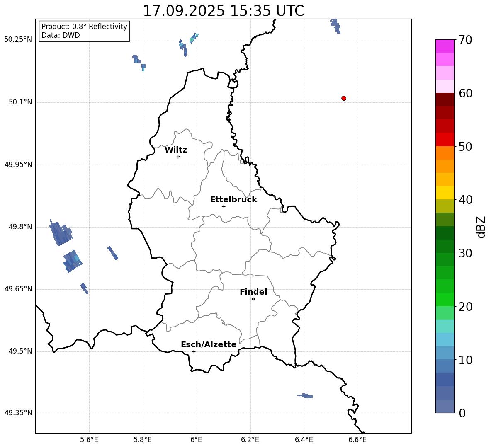
Task: Click the 49.5°N latitude label
Action: pos(20,351)
